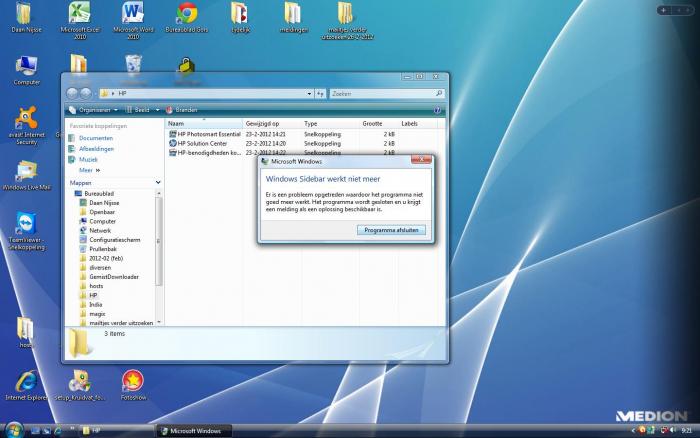Click the clock showing 9:21
This screenshot has height=438, width=700.
(x=687, y=431)
